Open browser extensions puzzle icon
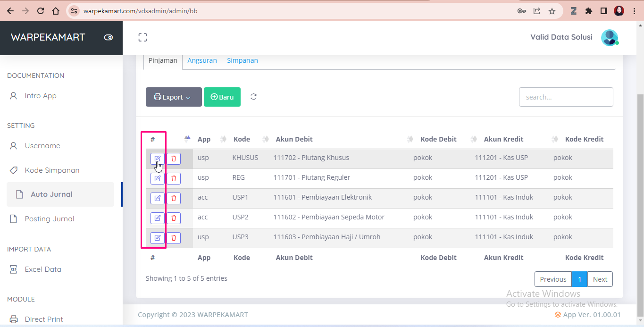This screenshot has width=644, height=327. tap(588, 11)
